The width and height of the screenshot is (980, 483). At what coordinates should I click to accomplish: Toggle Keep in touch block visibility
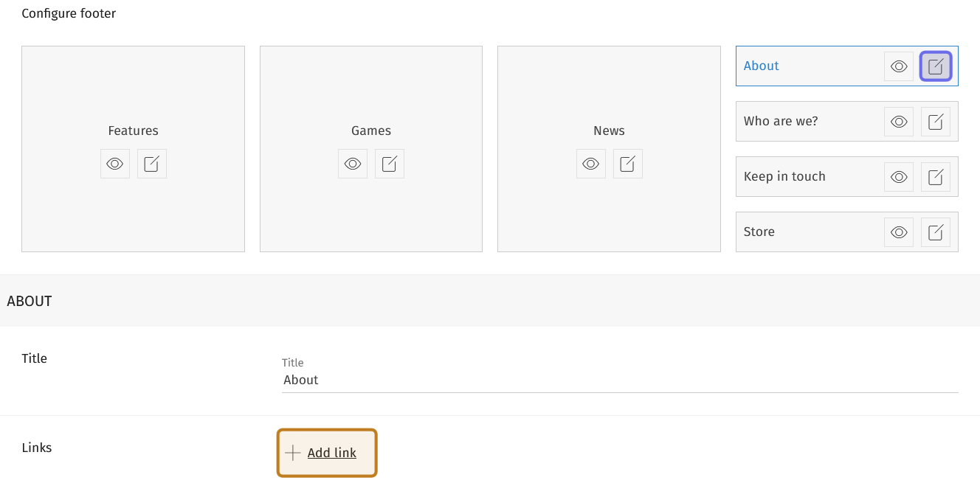coord(899,177)
